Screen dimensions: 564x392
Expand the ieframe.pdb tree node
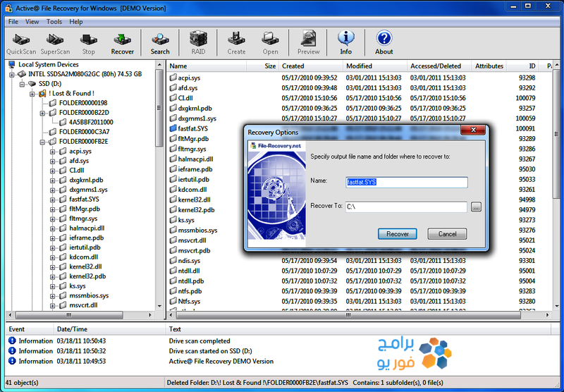[x=52, y=238]
